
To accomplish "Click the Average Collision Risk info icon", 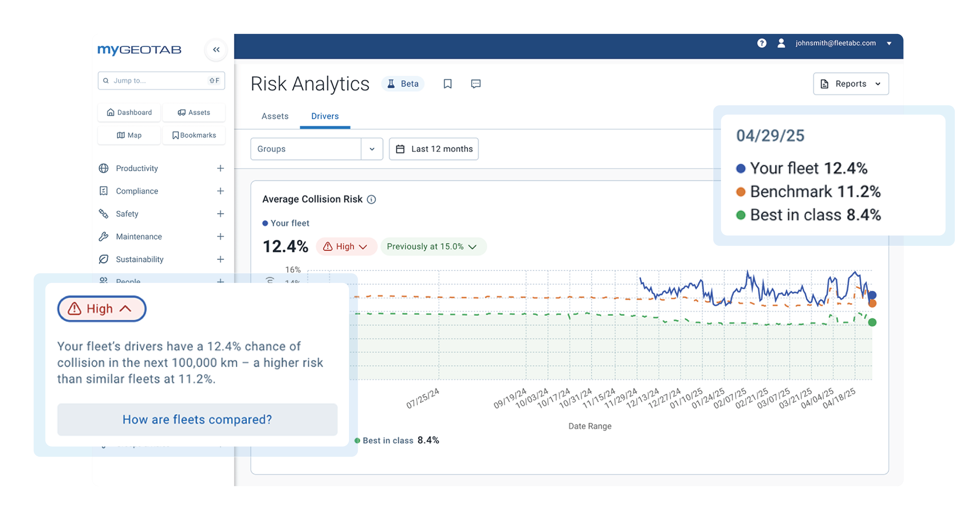I will tap(371, 199).
